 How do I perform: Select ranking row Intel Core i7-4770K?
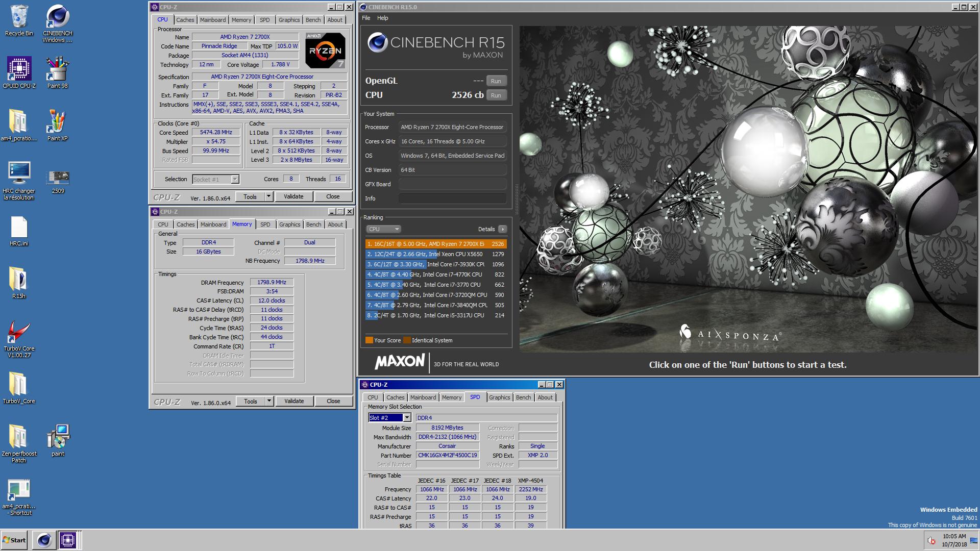pos(436,274)
